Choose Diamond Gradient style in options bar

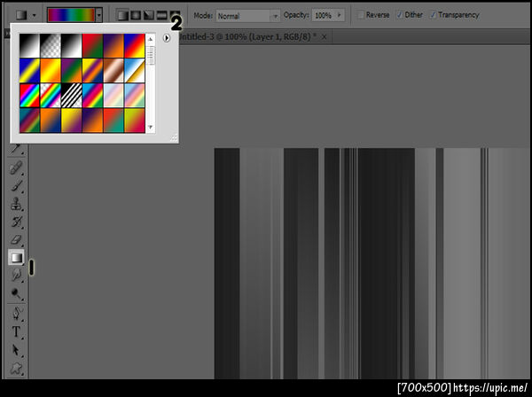[x=175, y=14]
